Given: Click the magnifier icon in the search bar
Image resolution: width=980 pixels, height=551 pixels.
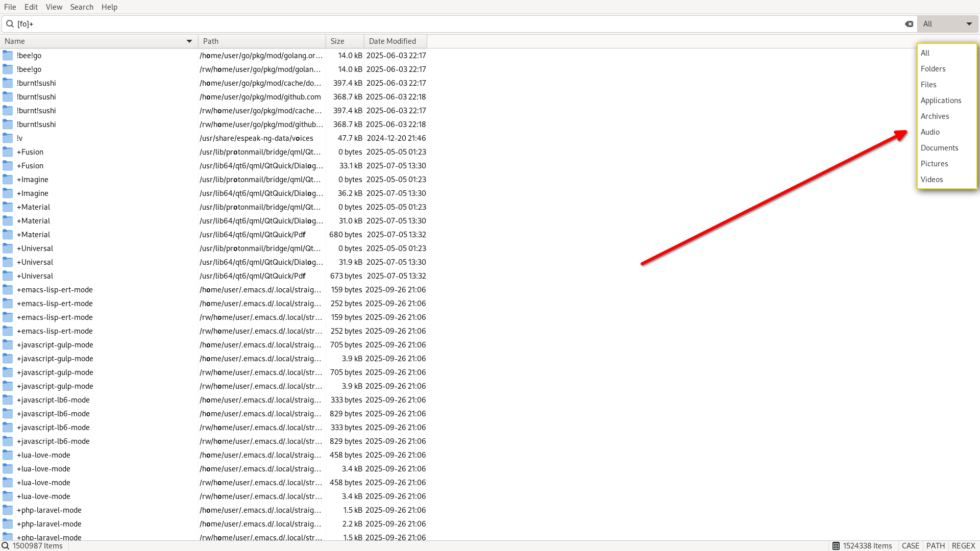Looking at the screenshot, I should tap(10, 23).
